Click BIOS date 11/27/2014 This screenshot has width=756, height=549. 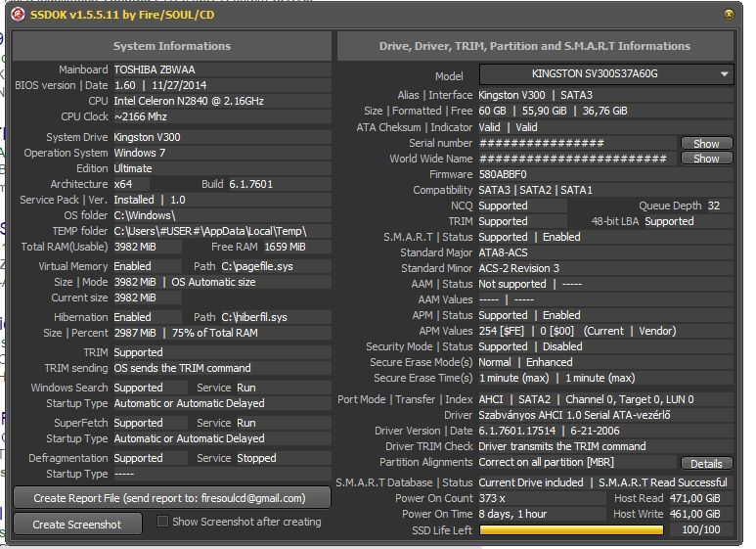179,85
